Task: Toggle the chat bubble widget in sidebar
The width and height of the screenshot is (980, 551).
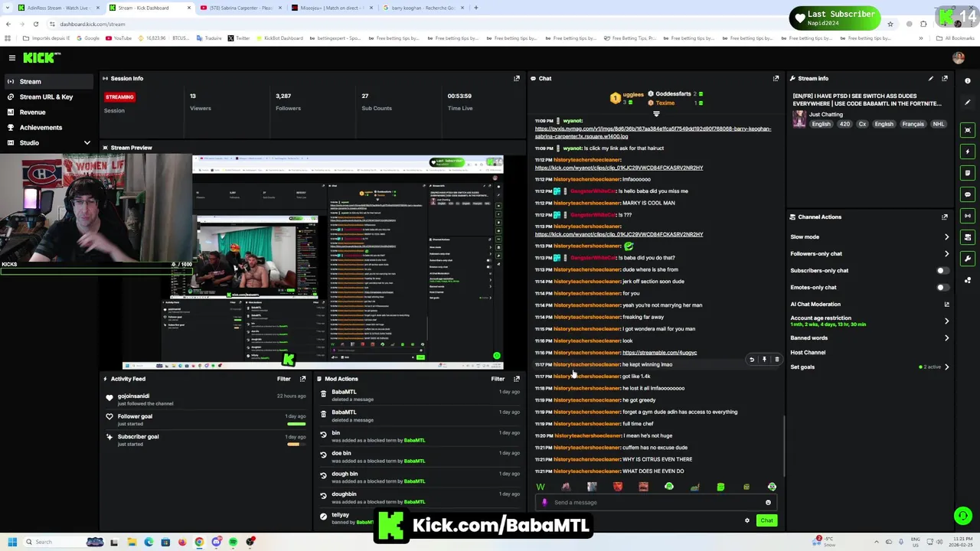Action: [x=968, y=194]
